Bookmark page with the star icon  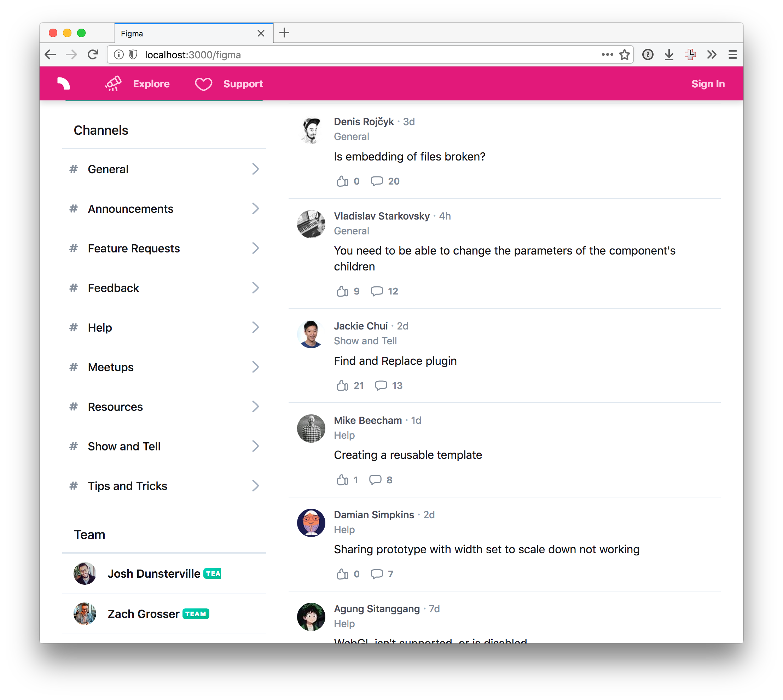click(x=624, y=54)
